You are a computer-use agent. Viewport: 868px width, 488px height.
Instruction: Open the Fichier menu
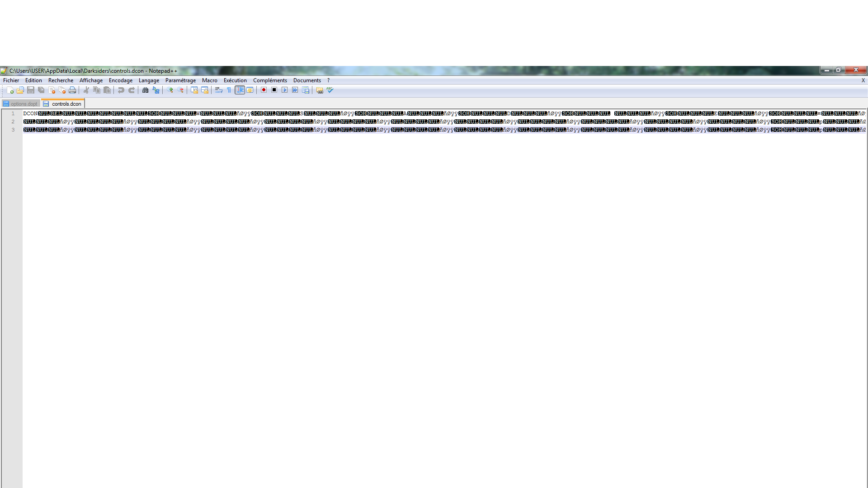click(x=11, y=80)
